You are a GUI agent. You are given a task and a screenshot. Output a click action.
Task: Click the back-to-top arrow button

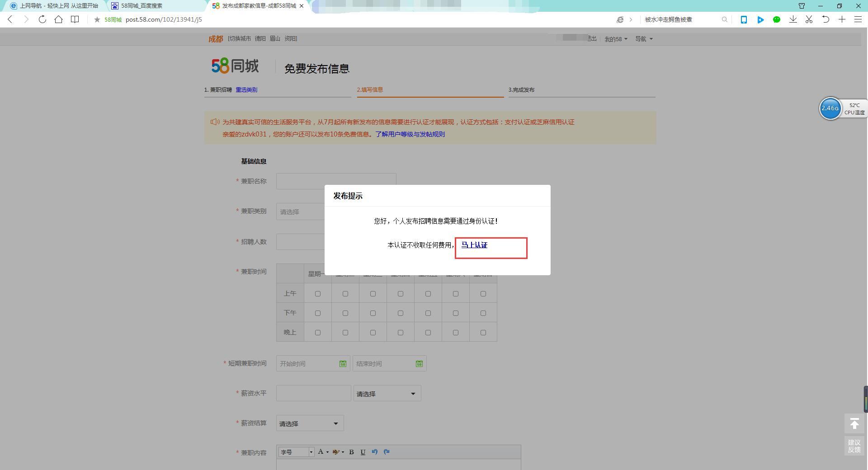(854, 424)
